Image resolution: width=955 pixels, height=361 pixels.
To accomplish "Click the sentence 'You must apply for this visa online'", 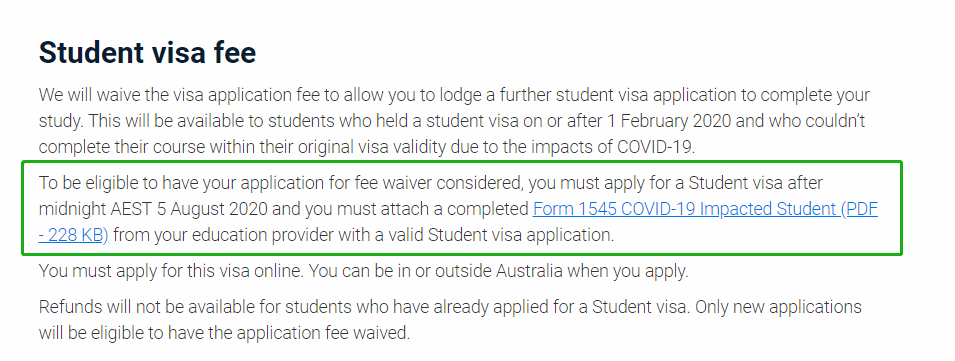I will (171, 272).
